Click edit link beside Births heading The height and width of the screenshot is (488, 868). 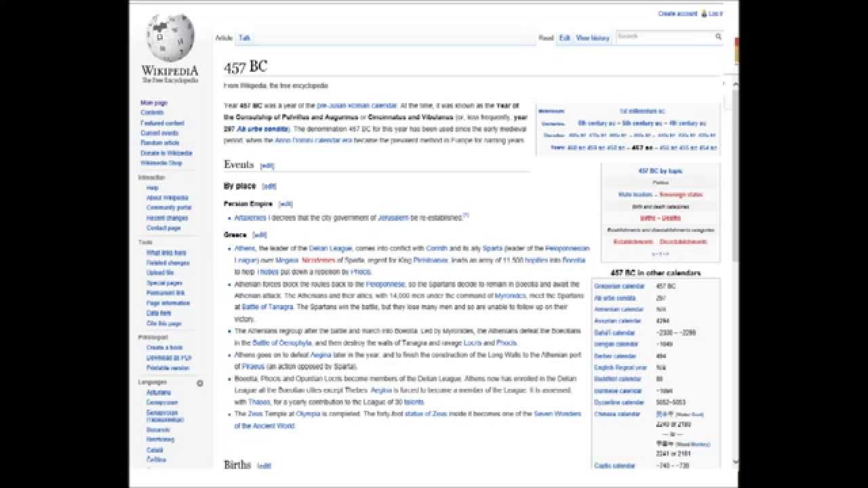coord(264,466)
